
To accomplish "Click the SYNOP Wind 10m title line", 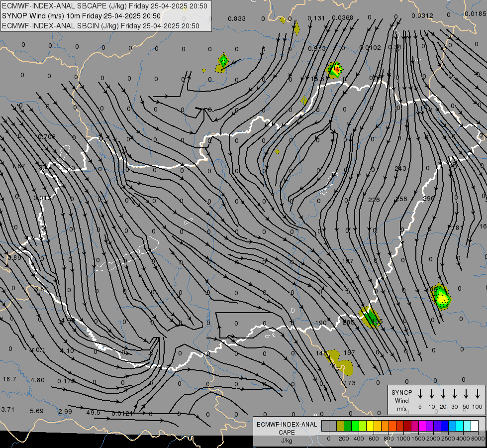I will 82,16.
